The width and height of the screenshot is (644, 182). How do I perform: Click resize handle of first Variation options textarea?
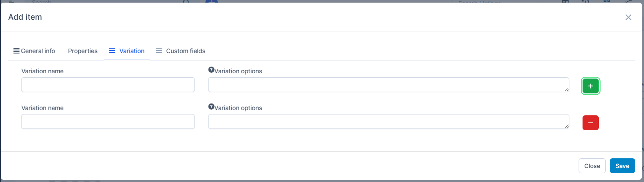566,89
